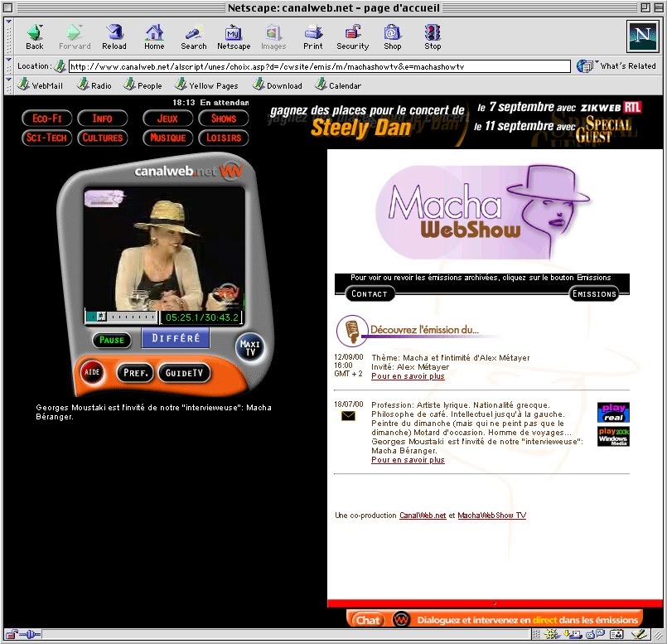Click the bookmark icon beside Location

pyautogui.click(x=60, y=66)
